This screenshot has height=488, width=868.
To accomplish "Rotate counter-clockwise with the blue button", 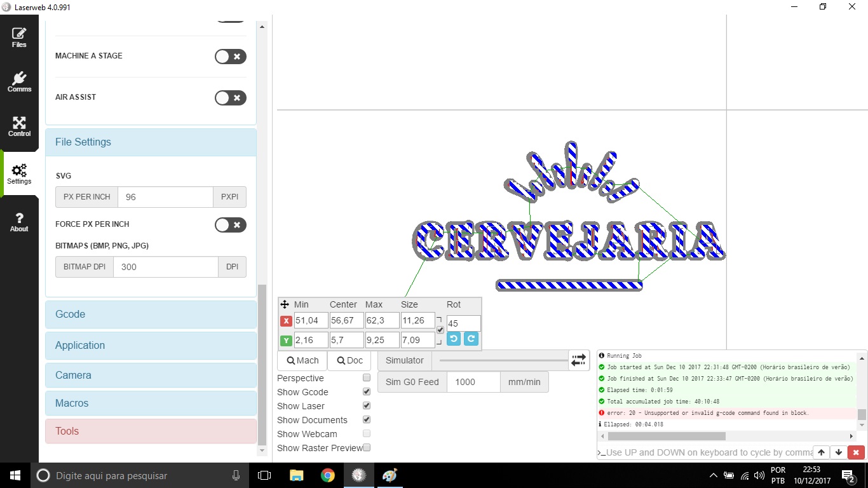I will [453, 339].
